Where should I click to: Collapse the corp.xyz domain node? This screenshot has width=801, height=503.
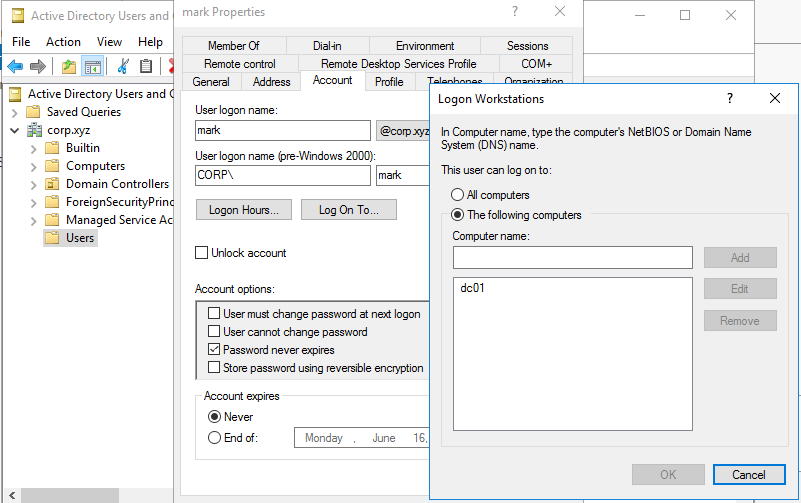[x=16, y=130]
